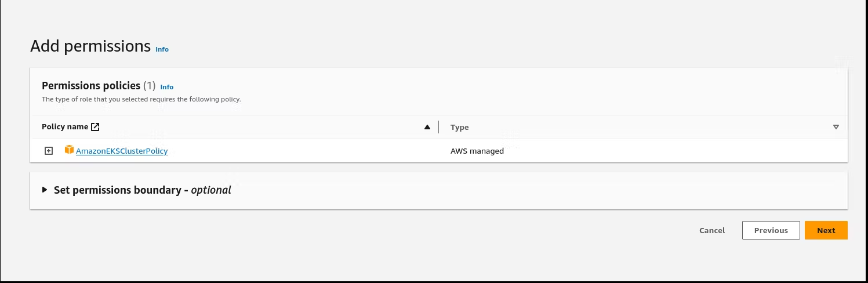Open Info link beside Permissions policies
This screenshot has width=868, height=283.
pyautogui.click(x=166, y=87)
